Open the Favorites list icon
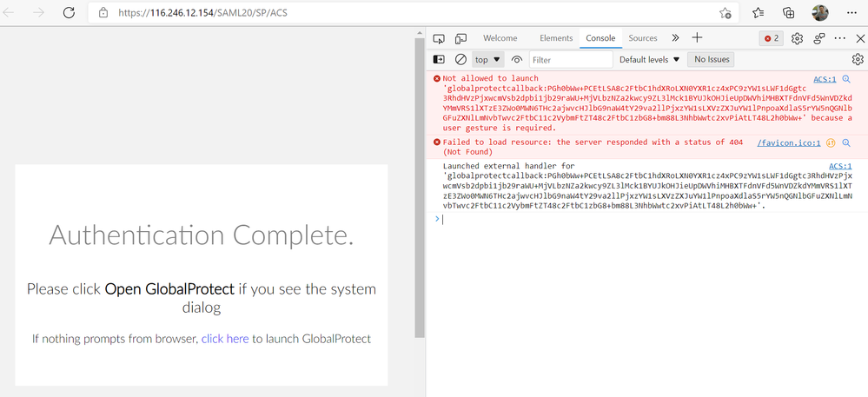This screenshot has width=868, height=397. click(759, 13)
